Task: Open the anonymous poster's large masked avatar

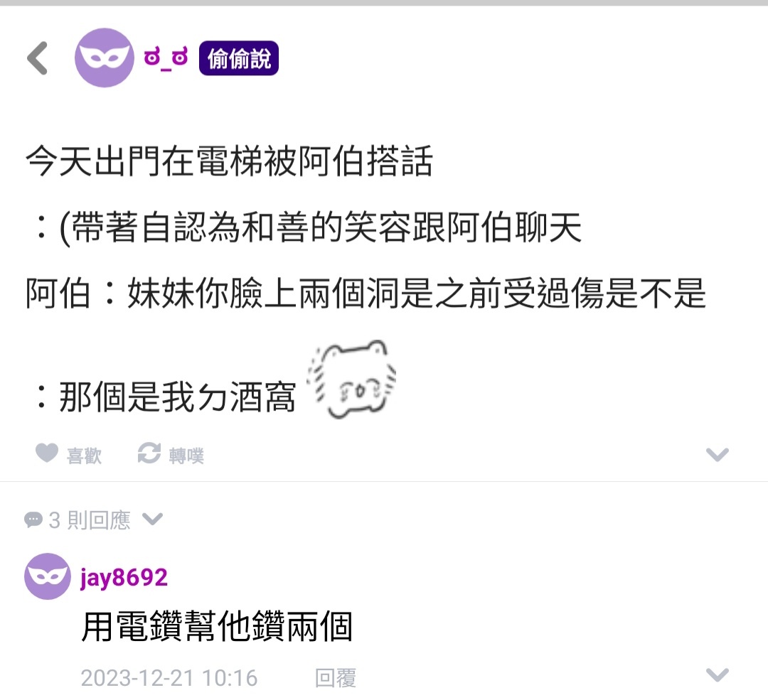Action: [105, 58]
